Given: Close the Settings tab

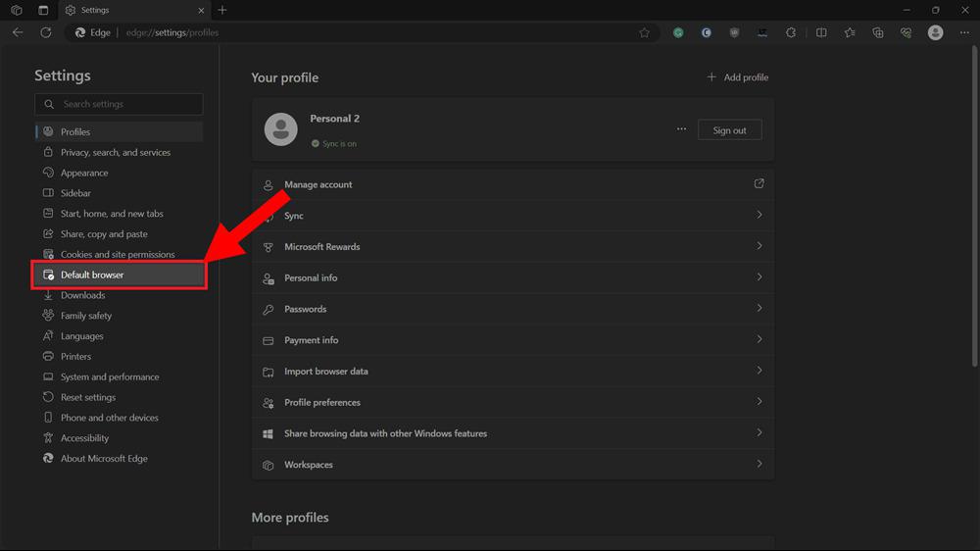Looking at the screenshot, I should (x=201, y=11).
